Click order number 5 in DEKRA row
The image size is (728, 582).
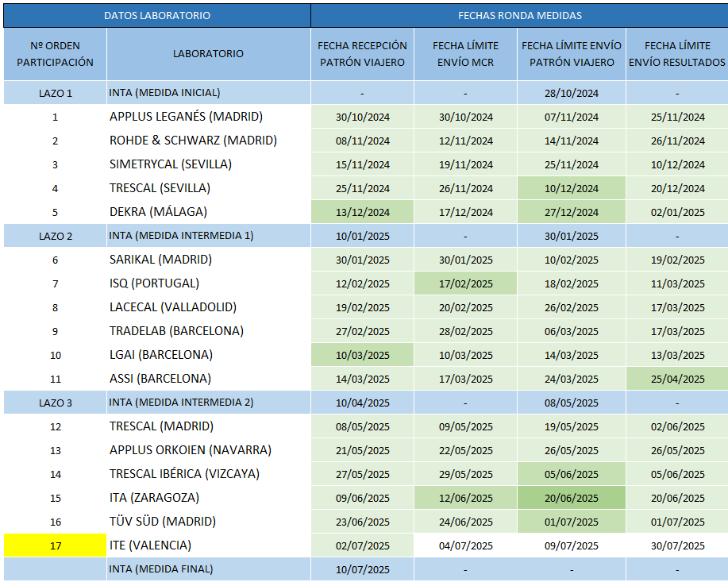click(56, 212)
